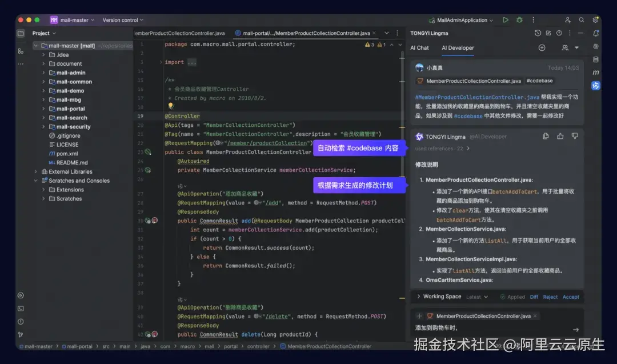The image size is (617, 364).
Task: Click the intention light bulb in editor
Action: (x=170, y=106)
